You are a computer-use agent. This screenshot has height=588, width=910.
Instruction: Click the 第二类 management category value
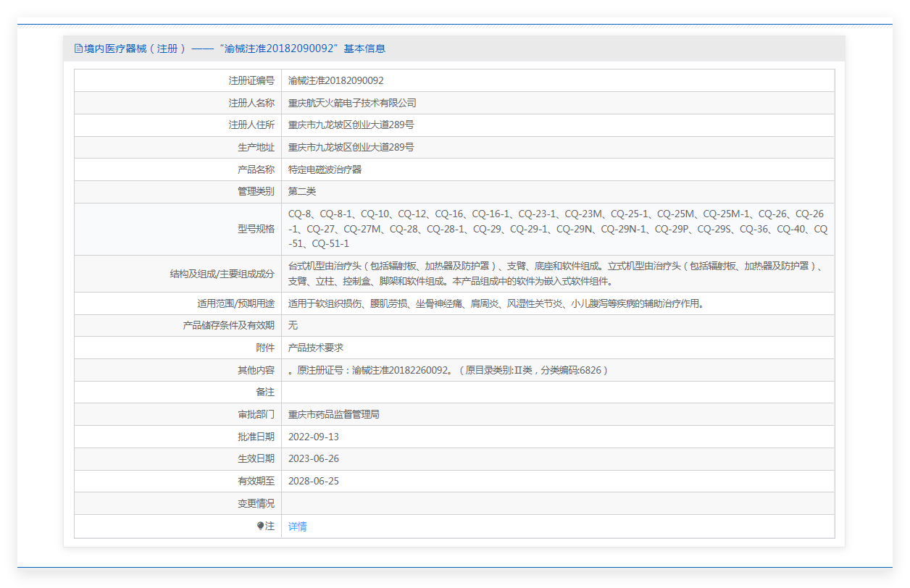[302, 191]
